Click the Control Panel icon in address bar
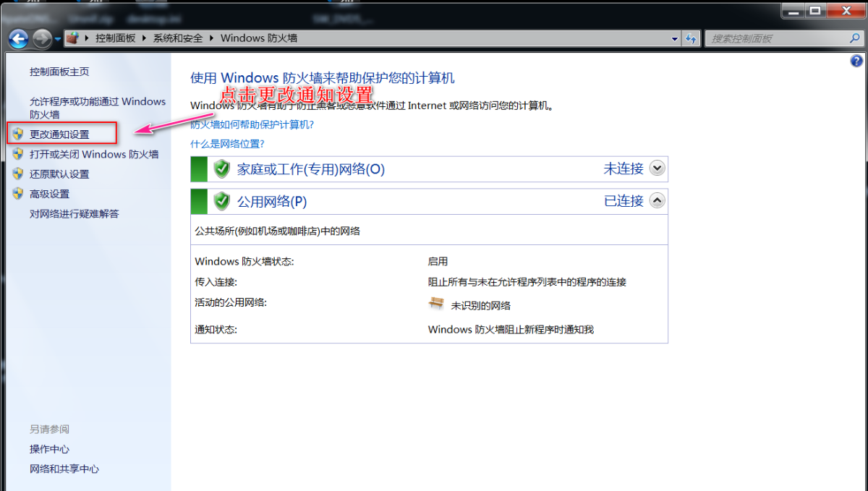The width and height of the screenshot is (868, 491). tap(72, 38)
